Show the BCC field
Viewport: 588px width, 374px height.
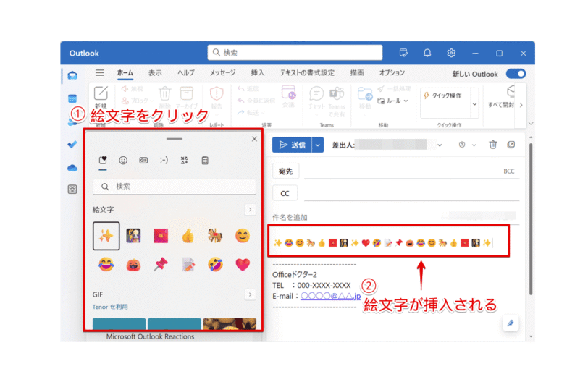[x=509, y=171]
